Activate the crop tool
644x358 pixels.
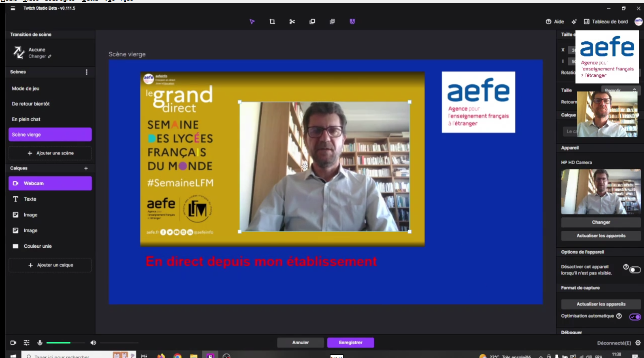(x=272, y=21)
